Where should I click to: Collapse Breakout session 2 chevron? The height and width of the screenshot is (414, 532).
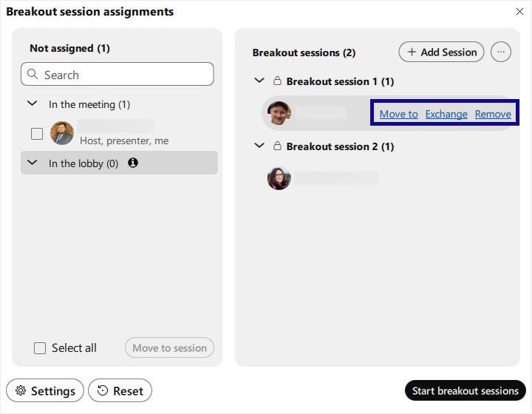point(259,146)
